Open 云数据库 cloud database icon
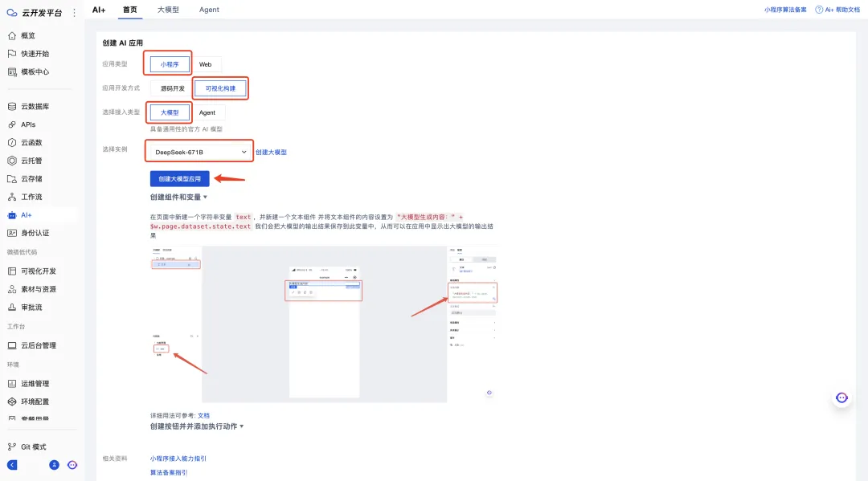Viewport: 868px width, 481px height. click(11, 106)
